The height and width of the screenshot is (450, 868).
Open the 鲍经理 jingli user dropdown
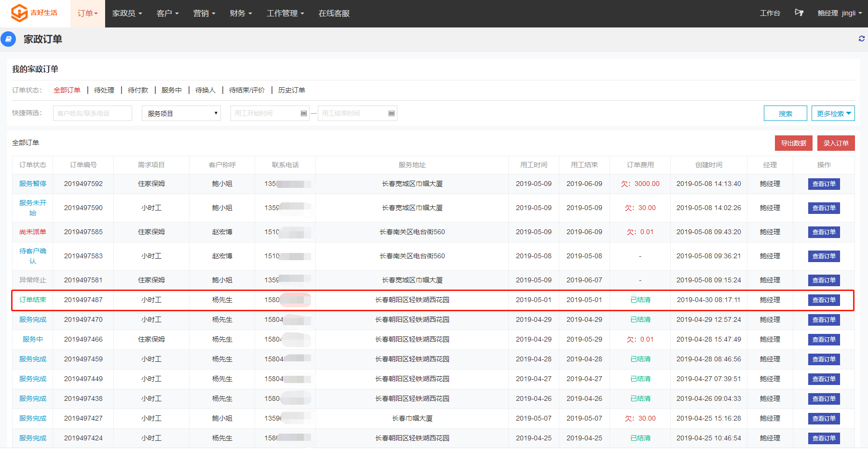(840, 13)
